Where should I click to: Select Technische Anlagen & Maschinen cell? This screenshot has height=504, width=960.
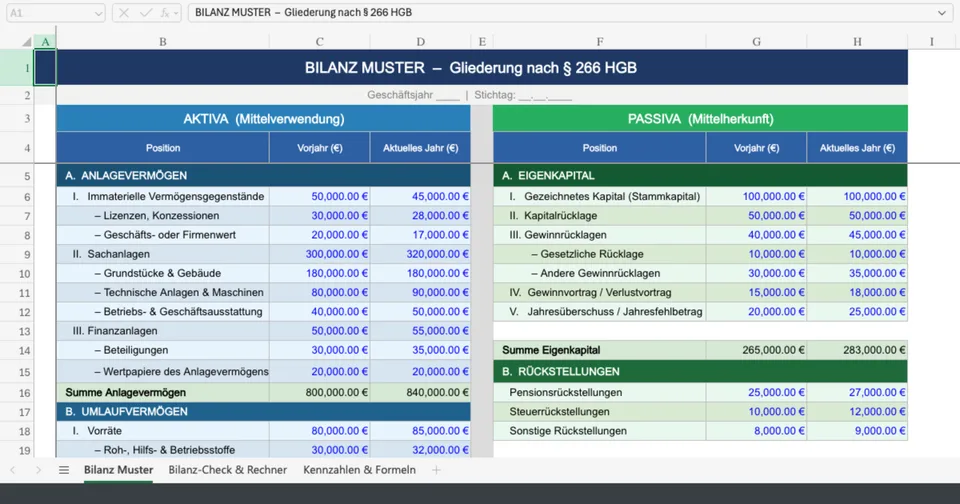[163, 293]
